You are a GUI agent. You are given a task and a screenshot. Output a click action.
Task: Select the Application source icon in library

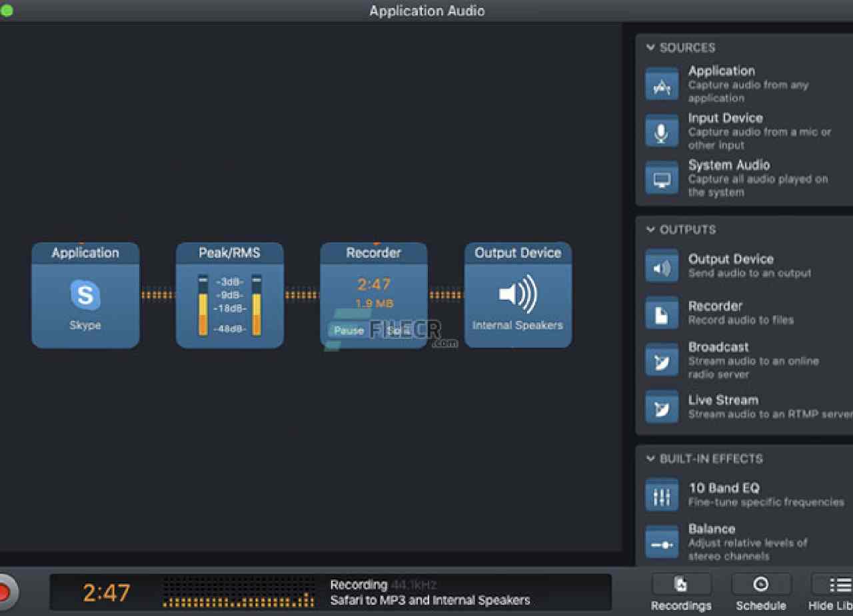click(x=662, y=85)
